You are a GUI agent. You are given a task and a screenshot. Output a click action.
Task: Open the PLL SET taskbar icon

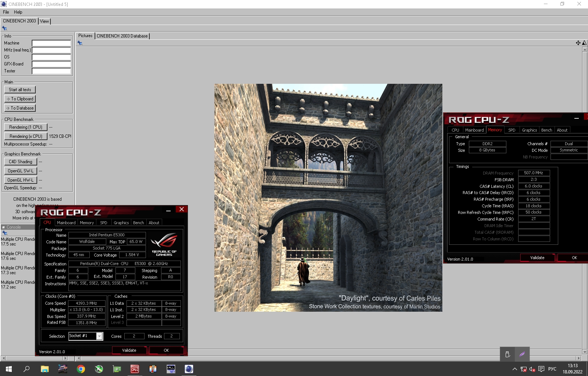pyautogui.click(x=171, y=369)
